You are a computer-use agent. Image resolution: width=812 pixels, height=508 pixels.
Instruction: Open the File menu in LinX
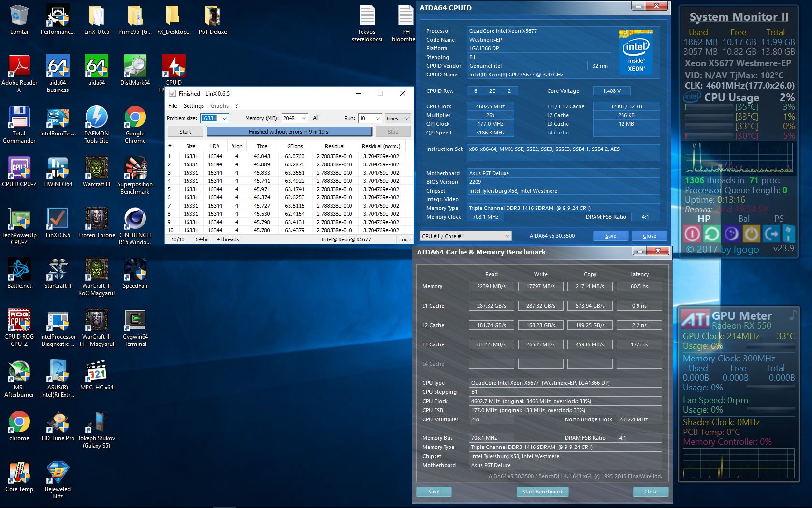(173, 106)
